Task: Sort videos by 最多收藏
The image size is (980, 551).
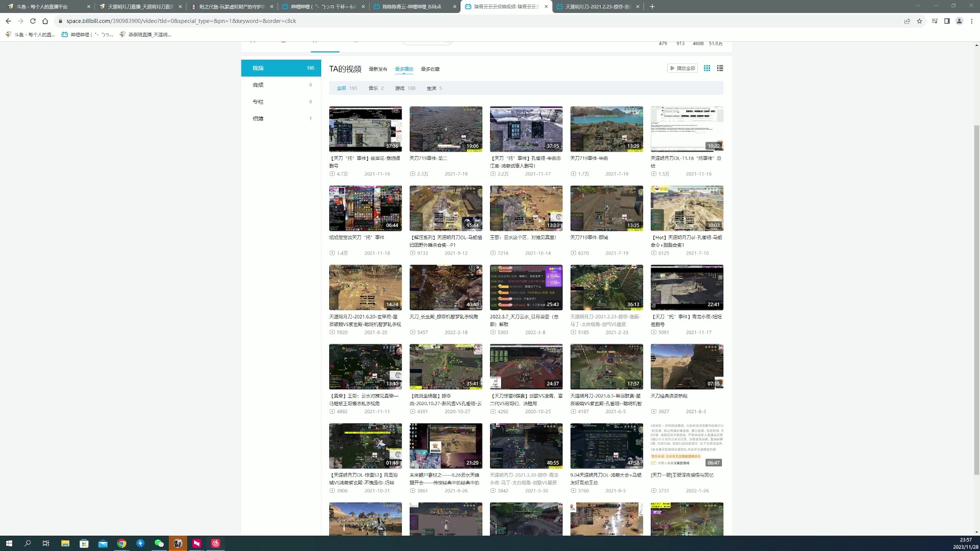Action: (430, 69)
